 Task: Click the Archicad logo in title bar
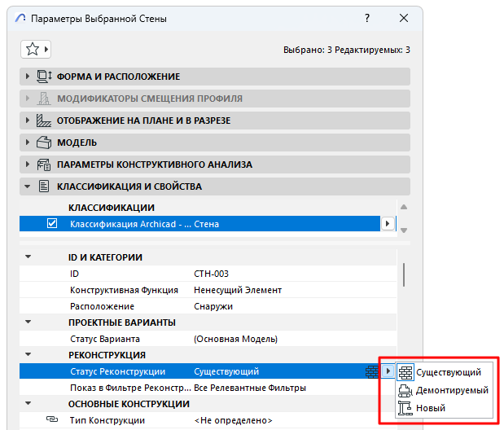click(x=20, y=18)
